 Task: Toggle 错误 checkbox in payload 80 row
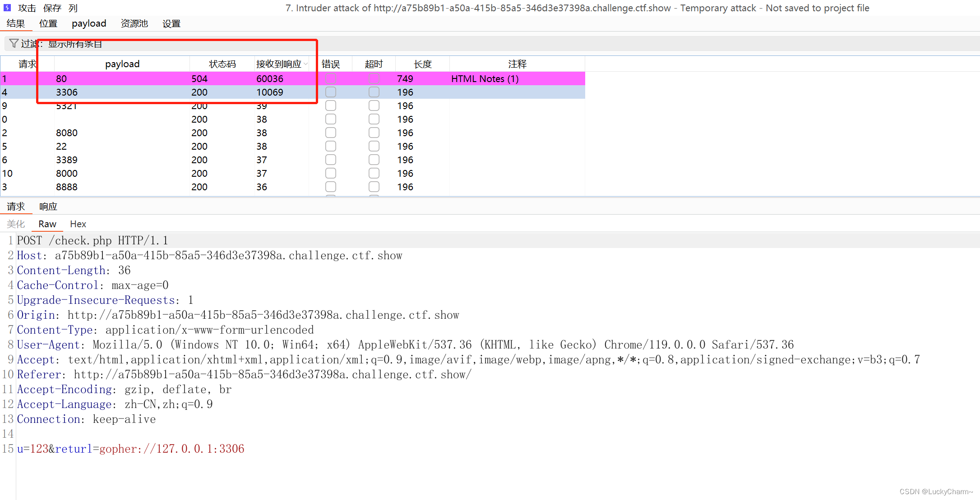click(x=331, y=78)
